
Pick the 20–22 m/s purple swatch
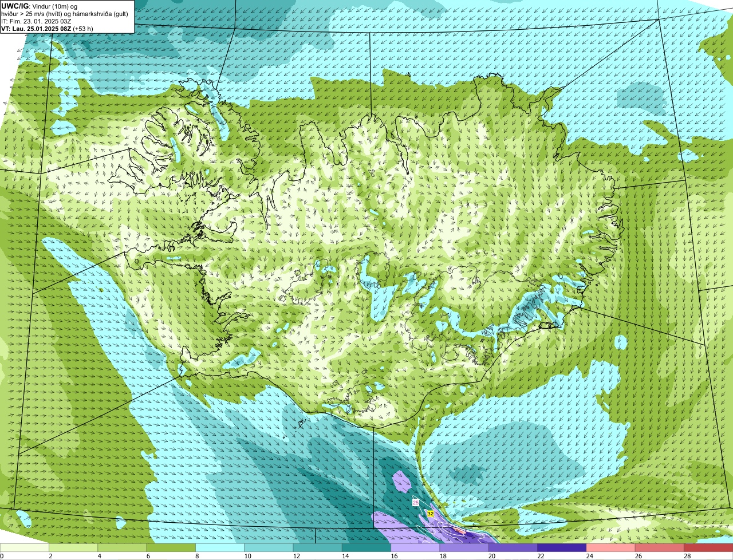[x=513, y=548]
